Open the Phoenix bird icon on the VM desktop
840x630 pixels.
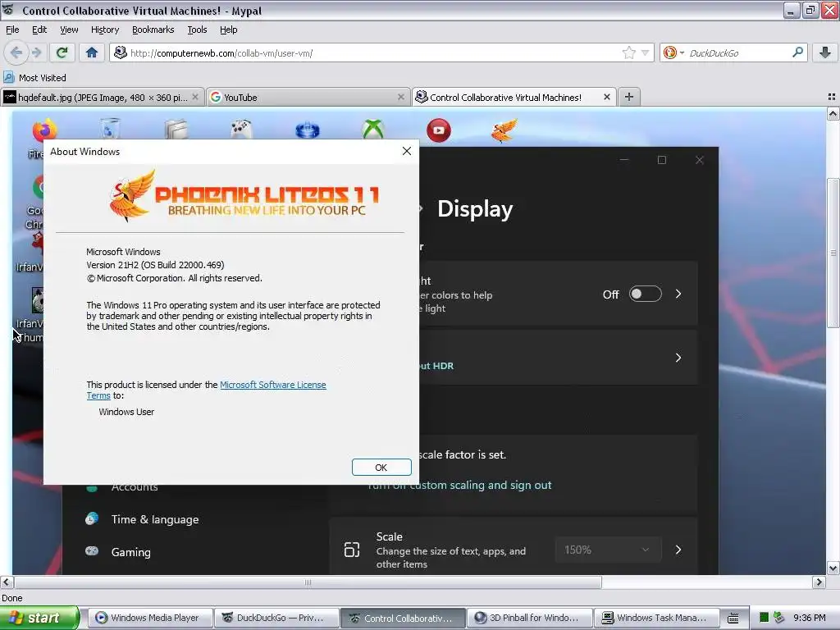pos(504,130)
